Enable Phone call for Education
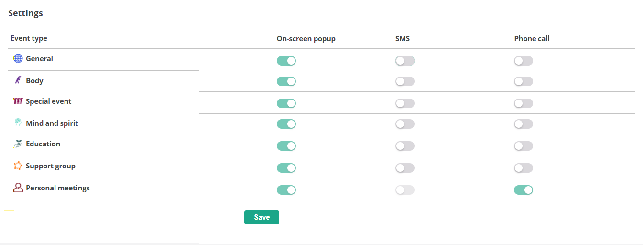The height and width of the screenshot is (245, 644). [x=524, y=146]
